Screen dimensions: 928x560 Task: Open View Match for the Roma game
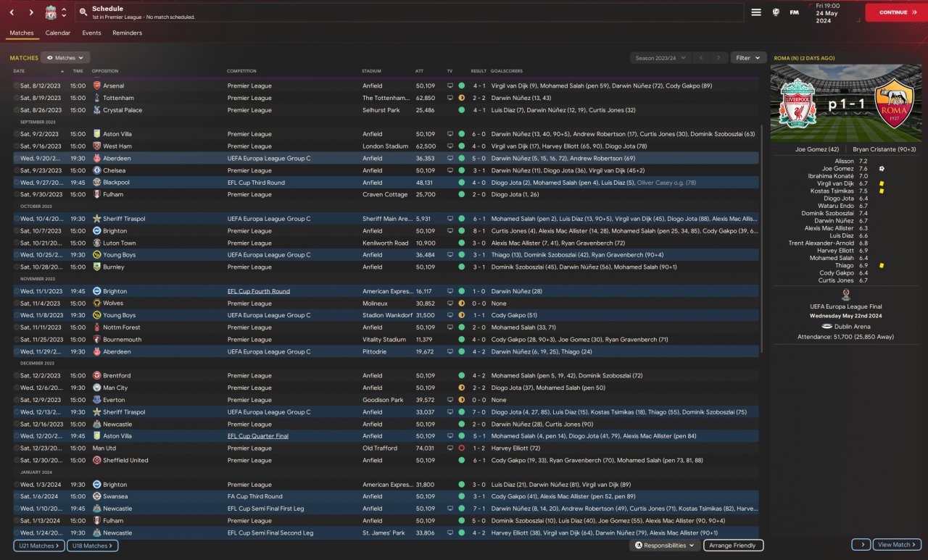tap(897, 544)
